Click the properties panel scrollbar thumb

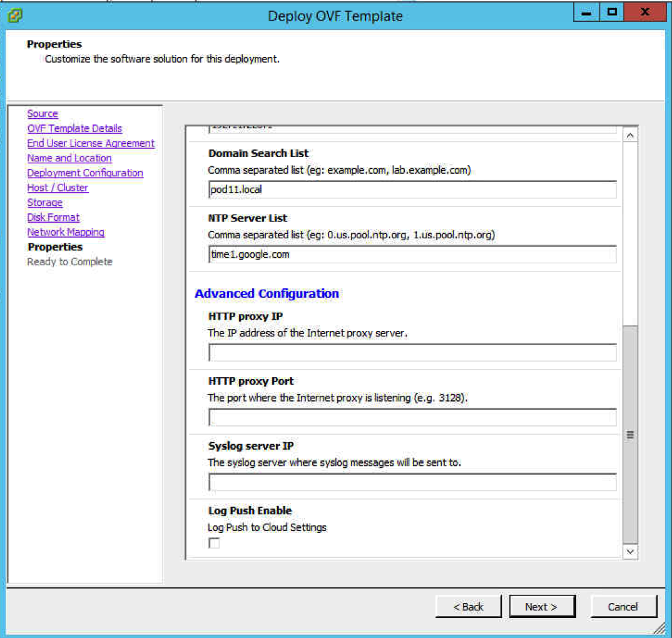[x=630, y=434]
